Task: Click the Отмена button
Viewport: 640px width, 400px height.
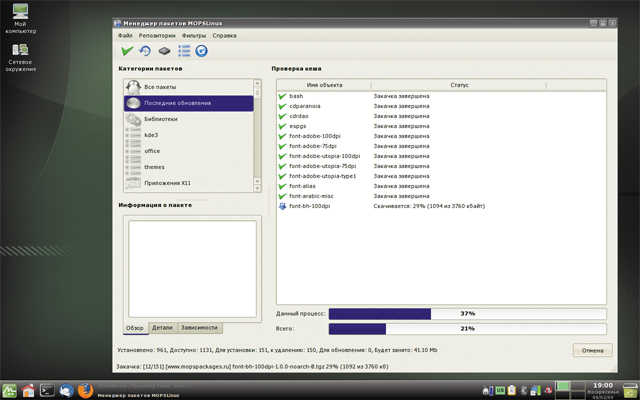Action: (592, 350)
